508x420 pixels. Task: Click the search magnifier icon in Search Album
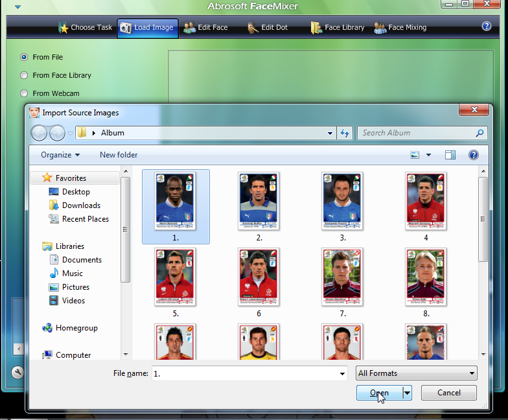479,133
